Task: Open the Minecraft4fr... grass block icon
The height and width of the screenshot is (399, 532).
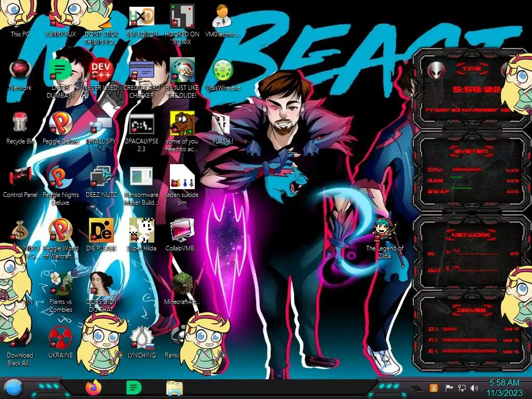Action: [182, 288]
